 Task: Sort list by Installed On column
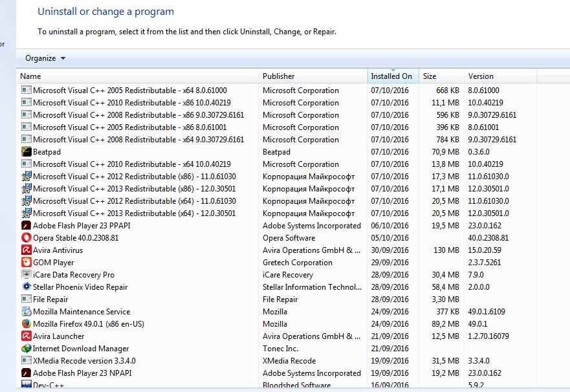(393, 76)
